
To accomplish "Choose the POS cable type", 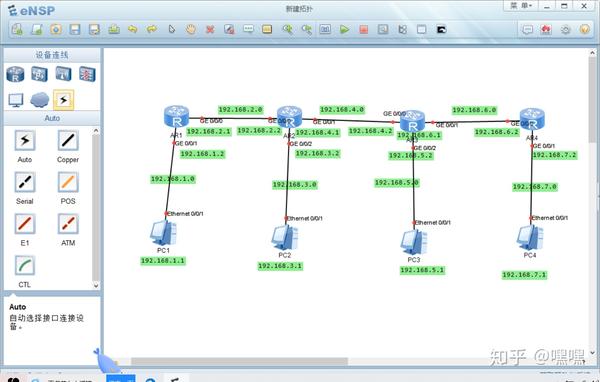I will (68, 182).
